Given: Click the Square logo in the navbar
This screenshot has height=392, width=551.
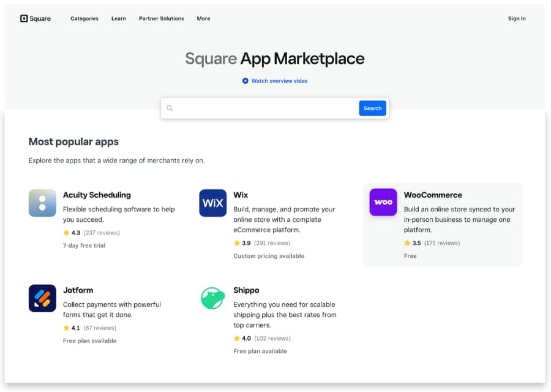Looking at the screenshot, I should coord(35,18).
